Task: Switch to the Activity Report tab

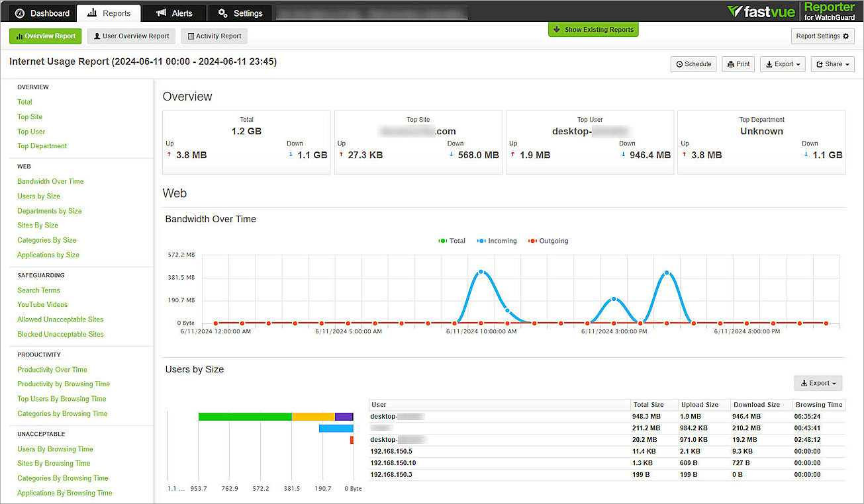Action: click(x=213, y=36)
